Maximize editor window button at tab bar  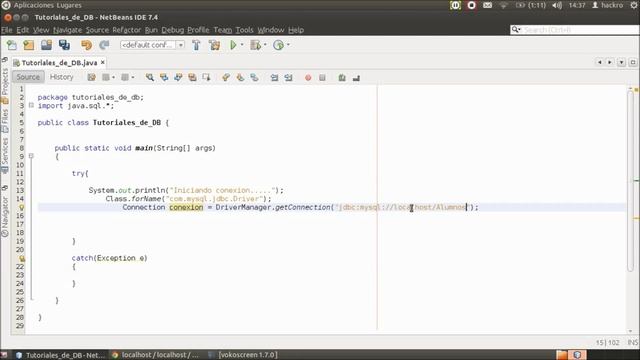point(633,62)
